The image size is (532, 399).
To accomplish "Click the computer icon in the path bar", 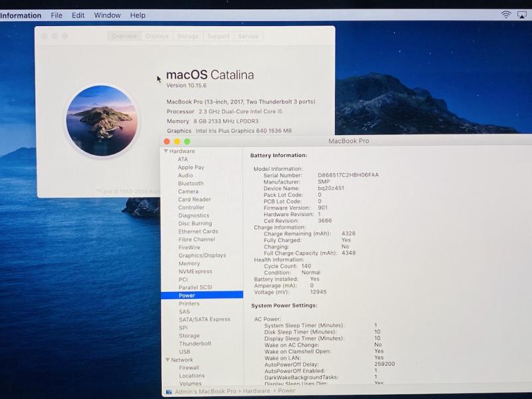I will (169, 392).
